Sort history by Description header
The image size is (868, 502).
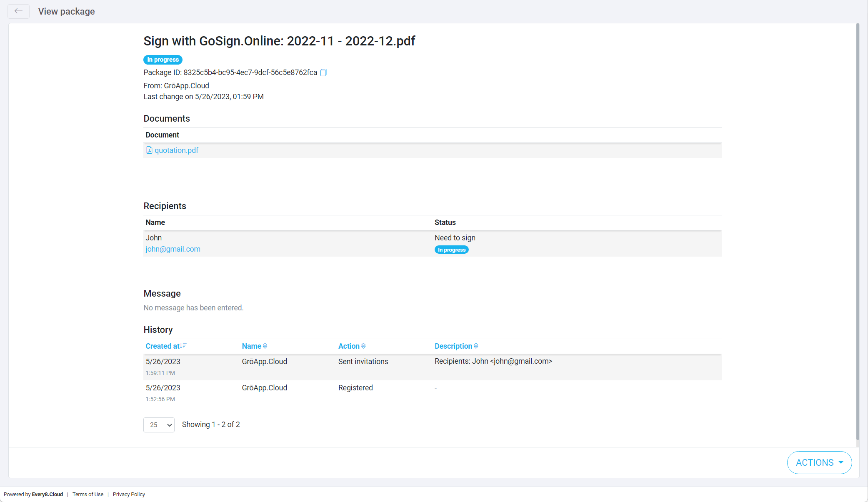[453, 346]
